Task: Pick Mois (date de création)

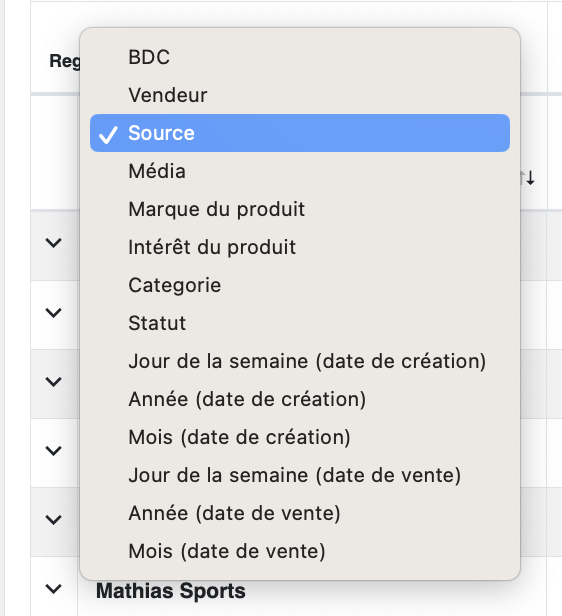Action: [x=300, y=437]
